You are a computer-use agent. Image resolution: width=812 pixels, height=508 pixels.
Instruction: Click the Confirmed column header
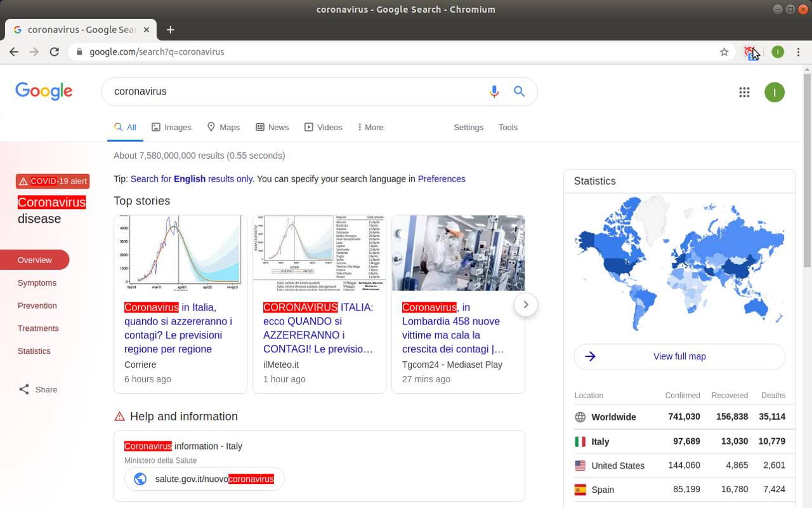(x=683, y=396)
